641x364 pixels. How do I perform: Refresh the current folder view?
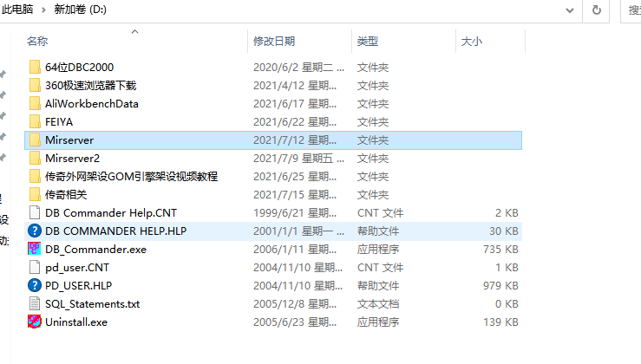(597, 10)
